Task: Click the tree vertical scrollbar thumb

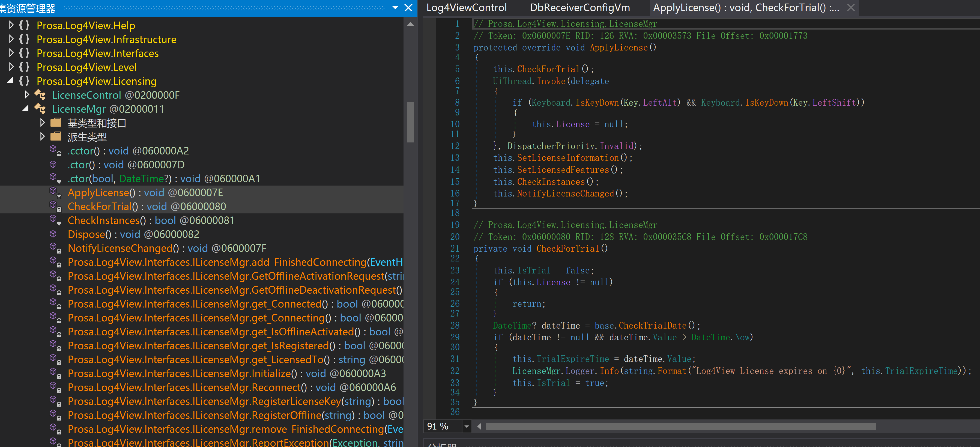Action: coord(410,122)
